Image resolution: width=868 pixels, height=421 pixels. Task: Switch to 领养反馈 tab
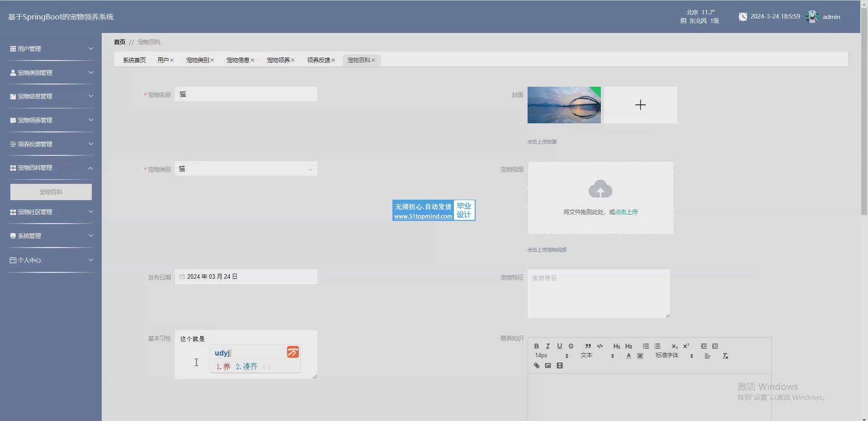[318, 60]
